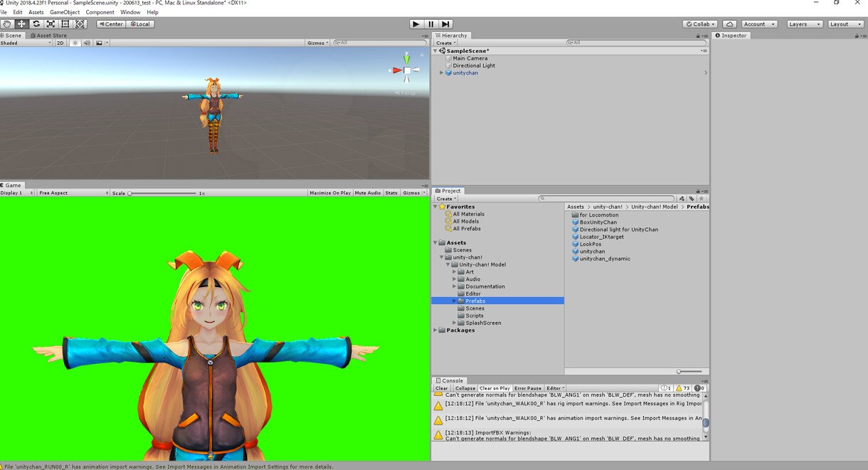Open Scene view Gizmos dropdown
This screenshot has height=470, width=868.
click(x=318, y=43)
